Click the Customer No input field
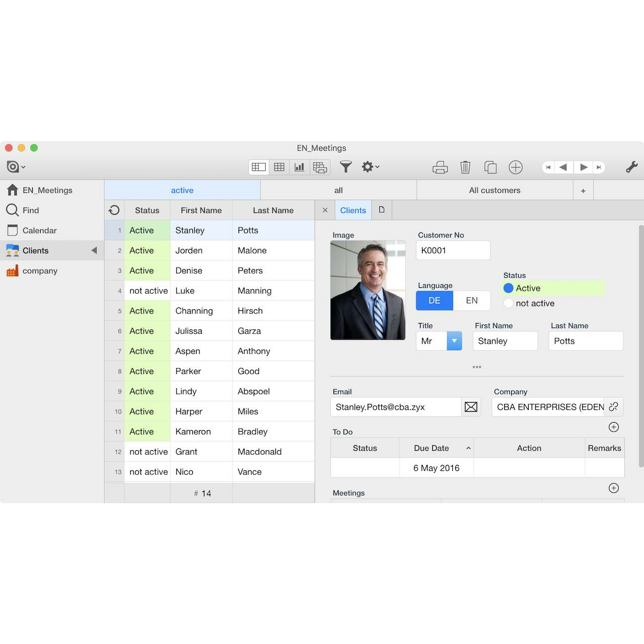Image resolution: width=644 pixels, height=644 pixels. point(453,251)
